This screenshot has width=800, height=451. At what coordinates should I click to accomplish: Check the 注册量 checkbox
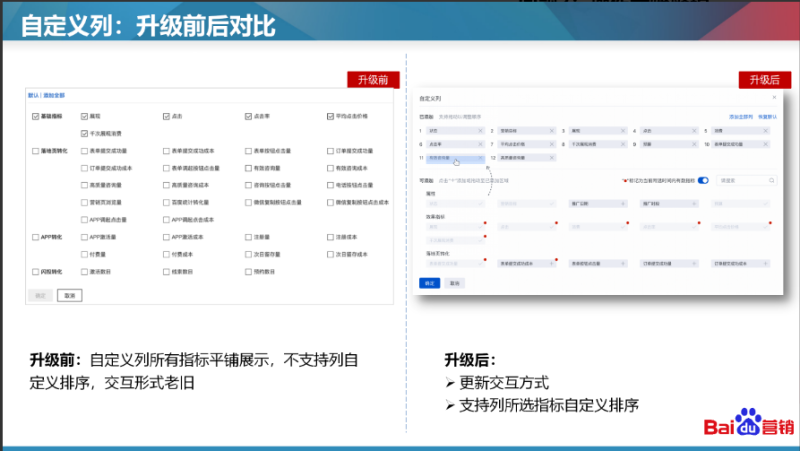[x=248, y=237]
